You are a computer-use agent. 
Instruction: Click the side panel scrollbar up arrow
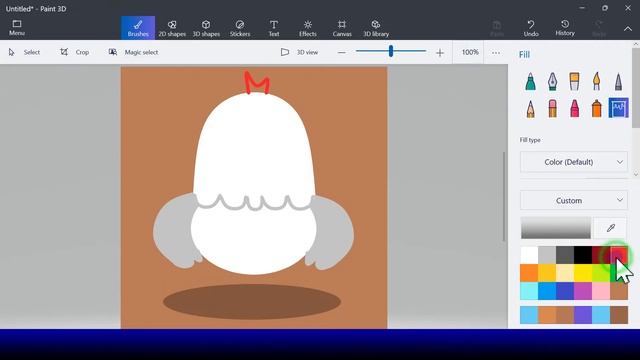coord(636,44)
